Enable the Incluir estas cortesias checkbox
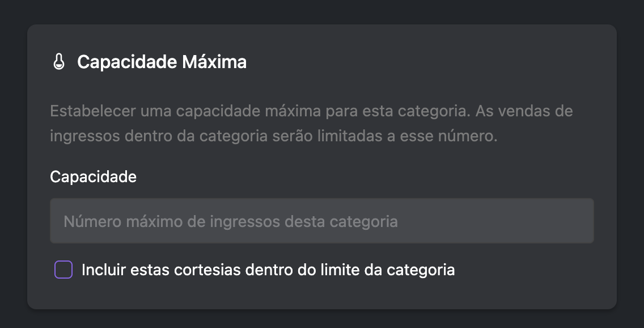Viewport: 644px width, 328px height. point(63,270)
